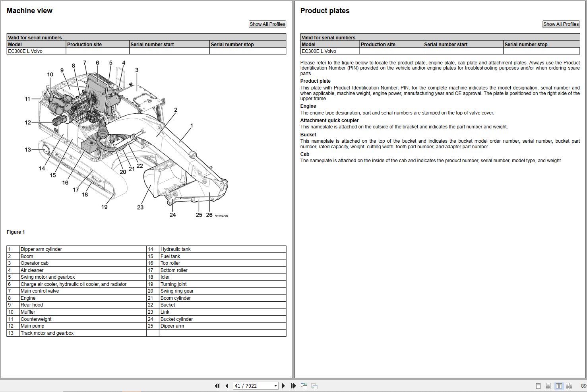
Task: Click the 'Attachment quick coupler' subheading
Action: 329,120
